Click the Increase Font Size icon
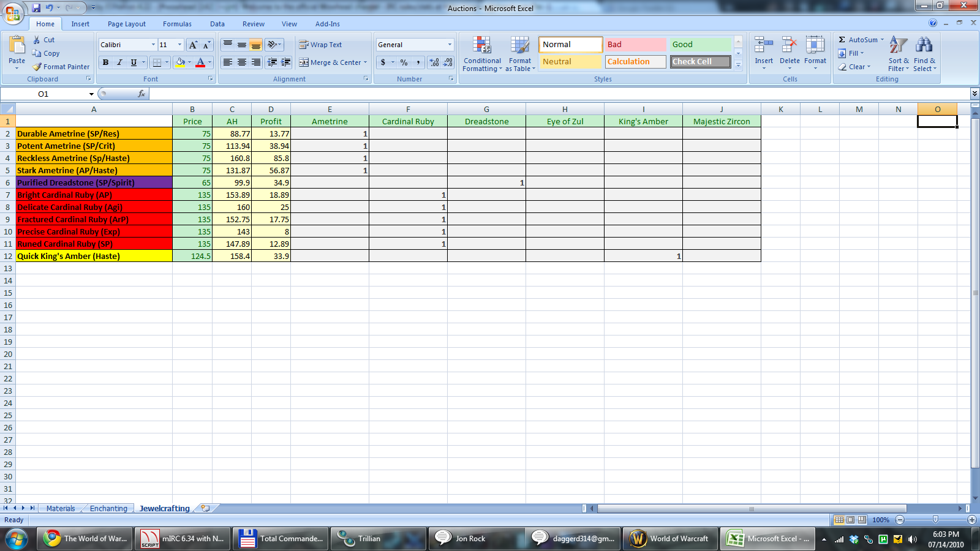Image resolution: width=980 pixels, height=551 pixels. point(193,45)
